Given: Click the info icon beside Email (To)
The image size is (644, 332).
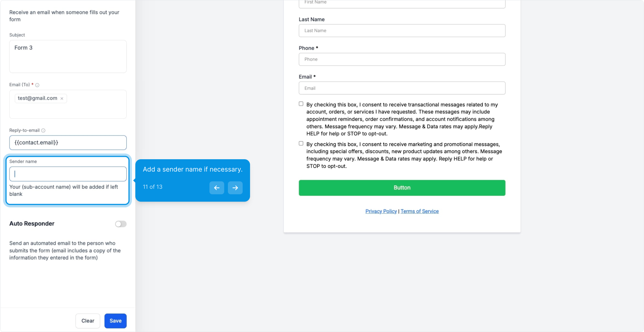Looking at the screenshot, I should [x=37, y=85].
